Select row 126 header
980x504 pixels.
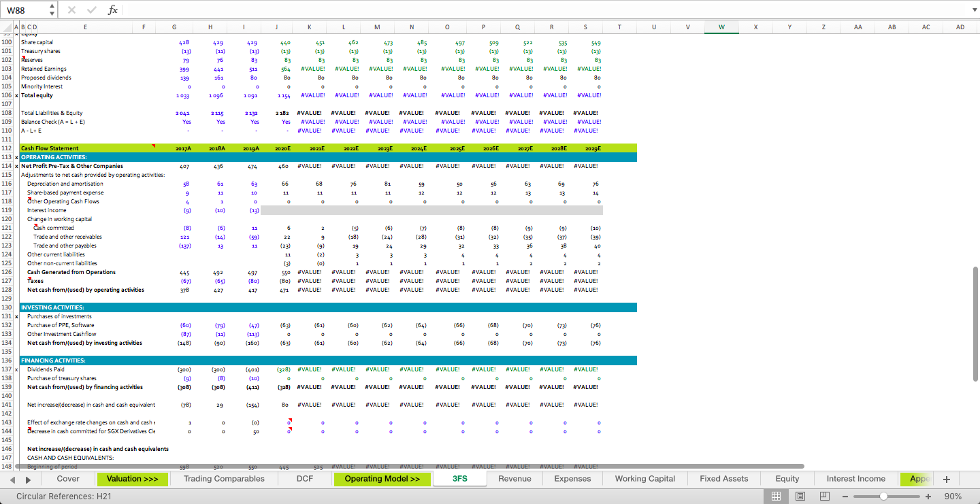(x=6, y=272)
